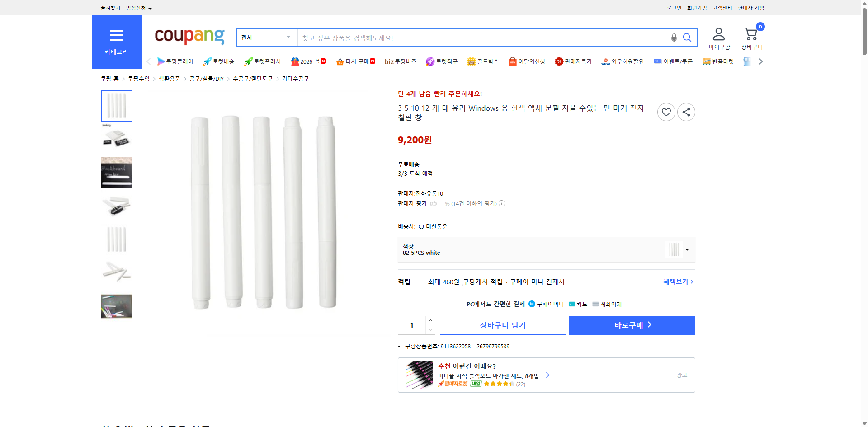The width and height of the screenshot is (868, 427).
Task: Click the 쿠페이머니 payment icon
Action: pyautogui.click(x=532, y=304)
